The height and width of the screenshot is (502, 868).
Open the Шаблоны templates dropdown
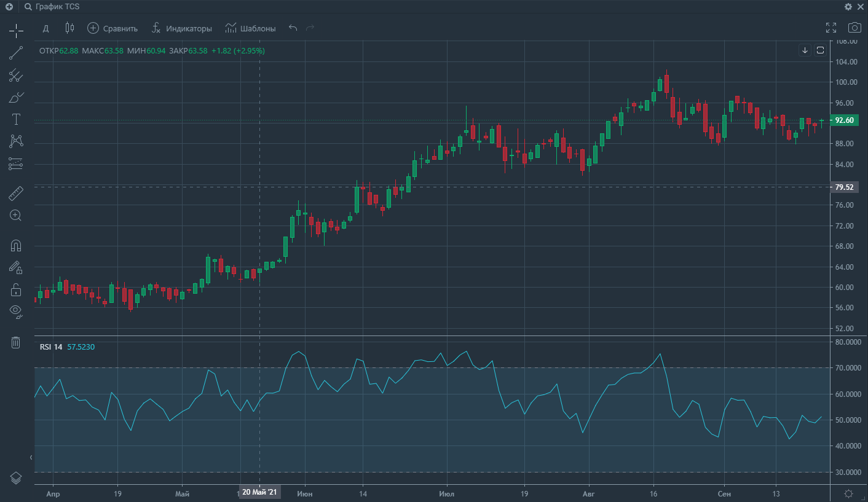click(x=250, y=28)
